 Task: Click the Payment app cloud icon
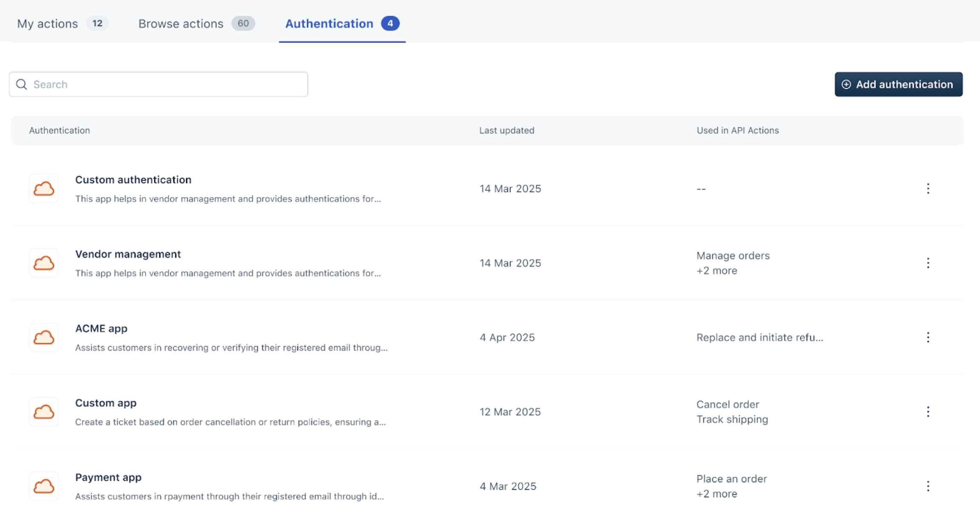(44, 486)
